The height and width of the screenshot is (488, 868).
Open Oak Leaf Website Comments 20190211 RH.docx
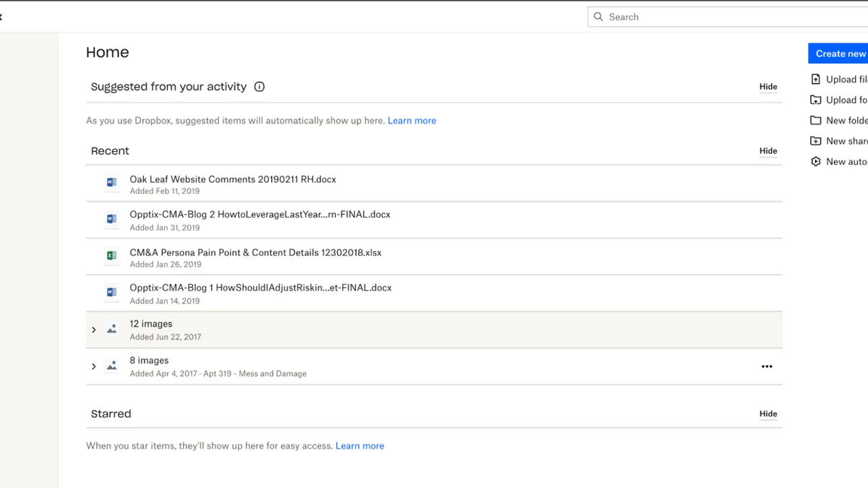click(233, 179)
